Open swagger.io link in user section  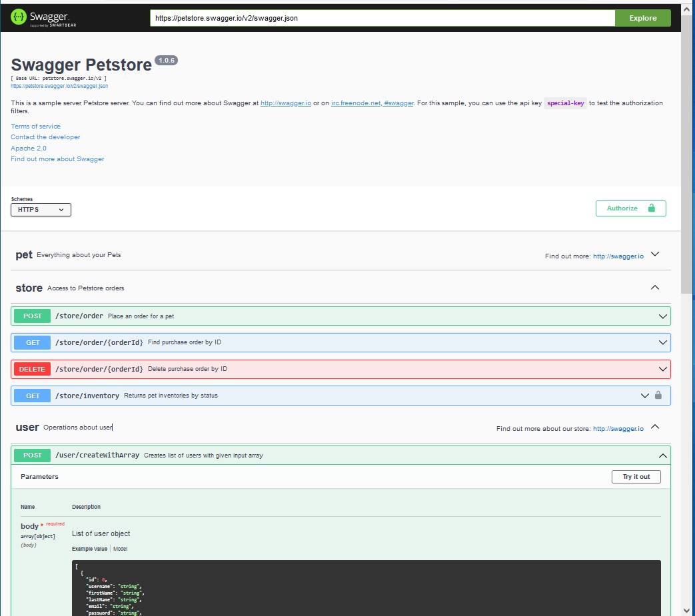tap(618, 429)
